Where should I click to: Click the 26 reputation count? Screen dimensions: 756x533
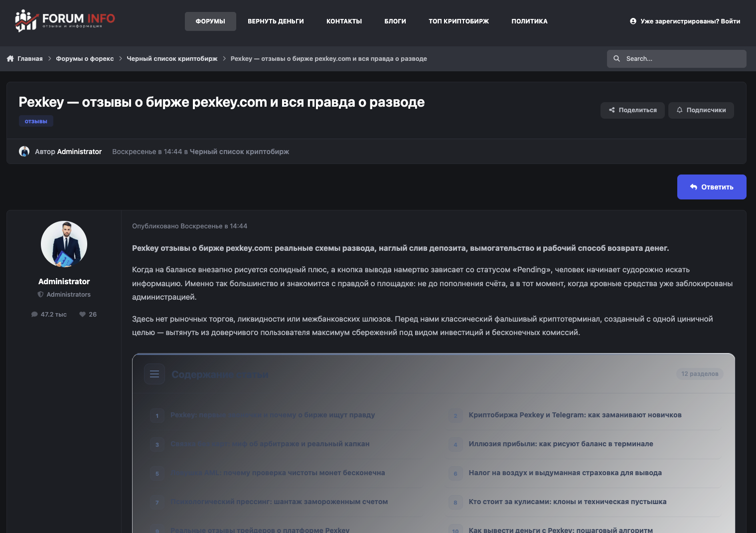click(x=88, y=315)
